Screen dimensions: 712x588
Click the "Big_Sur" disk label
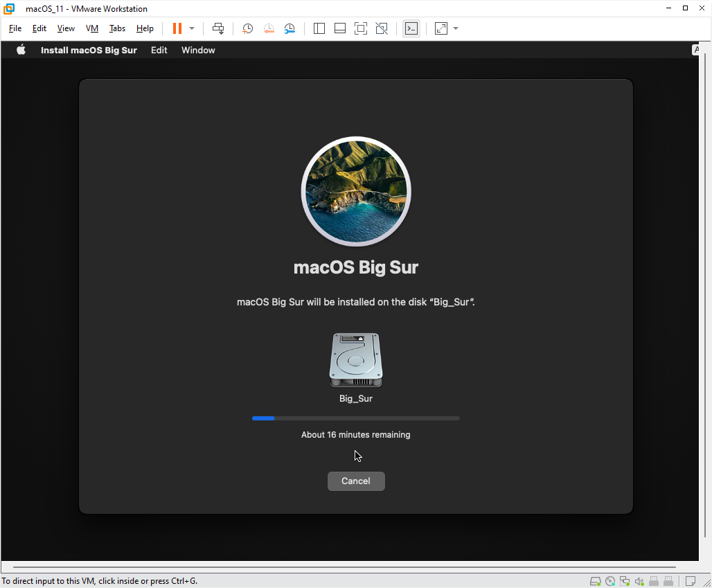(356, 398)
